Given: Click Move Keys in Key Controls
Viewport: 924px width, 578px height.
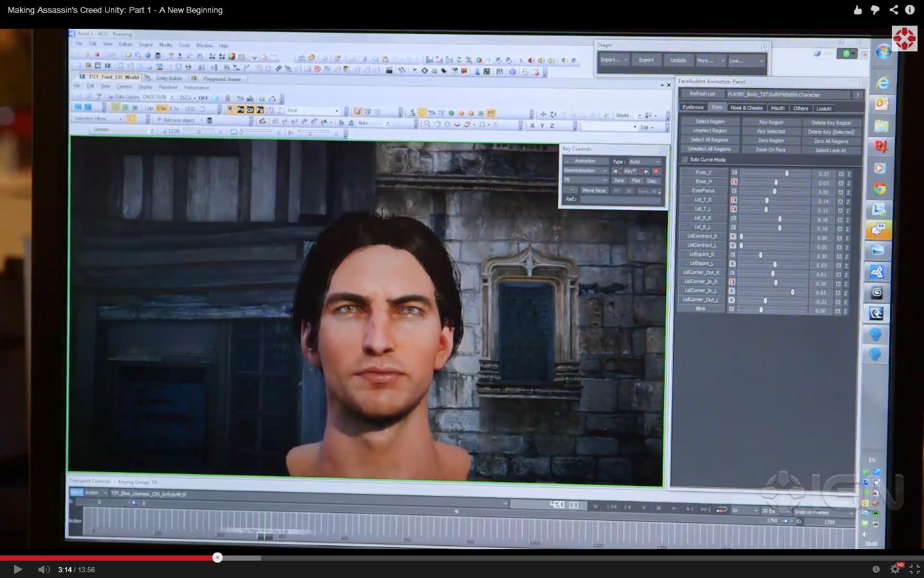Looking at the screenshot, I should [594, 190].
